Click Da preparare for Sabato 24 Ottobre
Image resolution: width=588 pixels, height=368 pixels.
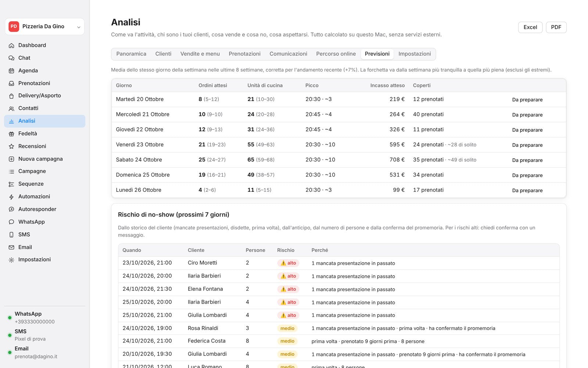pos(527,160)
